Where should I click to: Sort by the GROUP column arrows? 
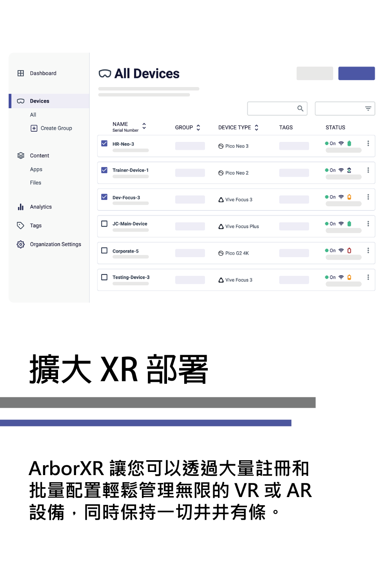[198, 127]
